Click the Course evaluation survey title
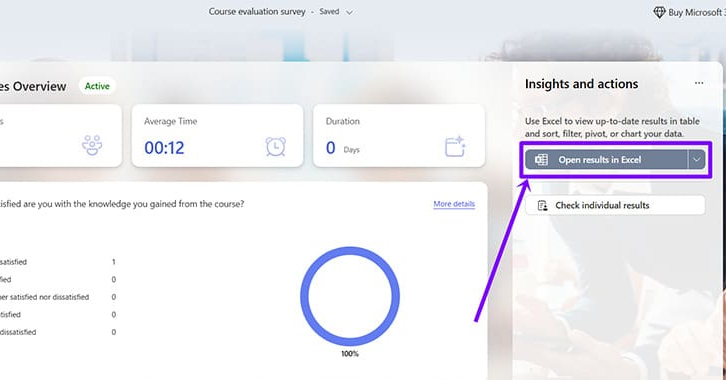Screen dimensions: 726x380 (x=257, y=12)
